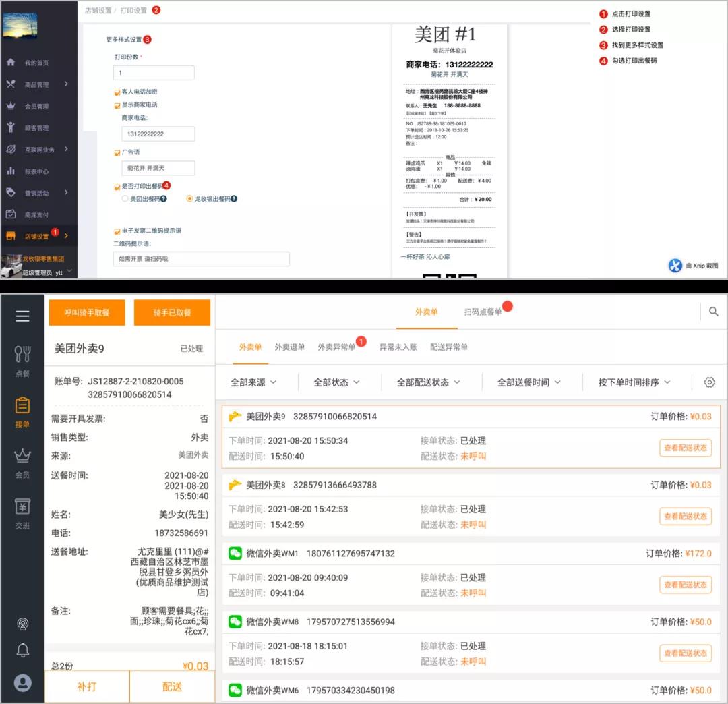Click 广告语 input 菊花开 开满天
This screenshot has height=704, width=728.
tap(158, 168)
